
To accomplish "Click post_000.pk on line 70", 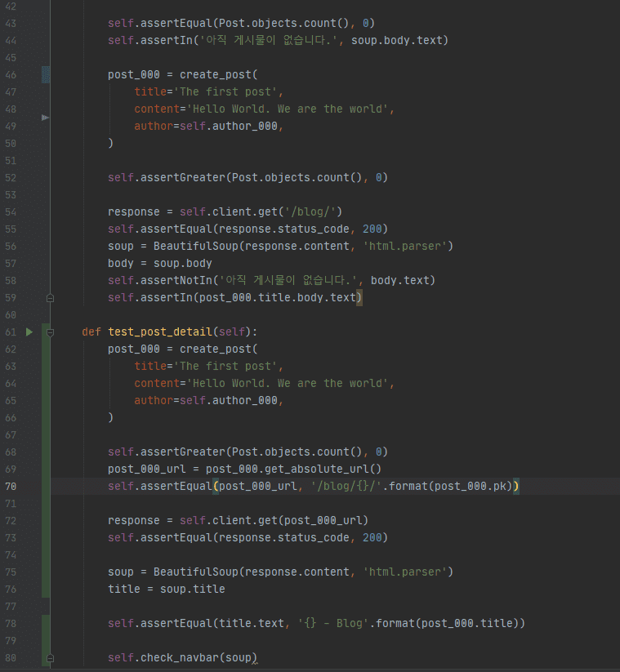I will click(471, 486).
